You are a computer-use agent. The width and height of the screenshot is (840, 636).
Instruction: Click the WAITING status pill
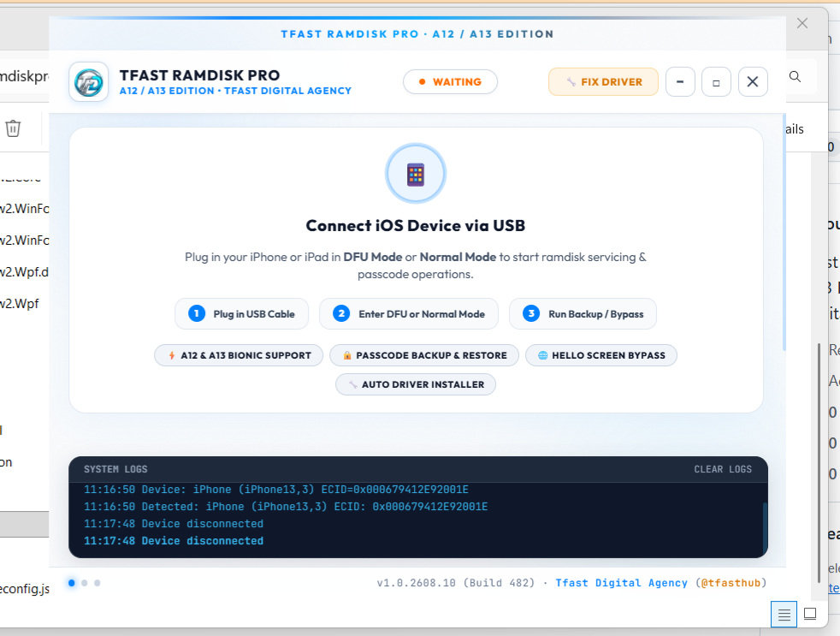click(x=450, y=82)
